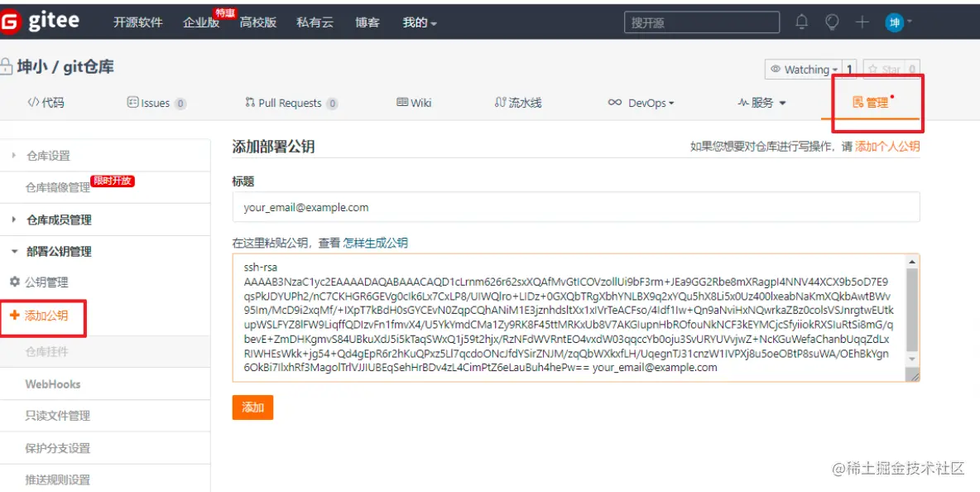Click the plus icon beside 添加公钥
The width and height of the screenshot is (980, 492).
[15, 315]
